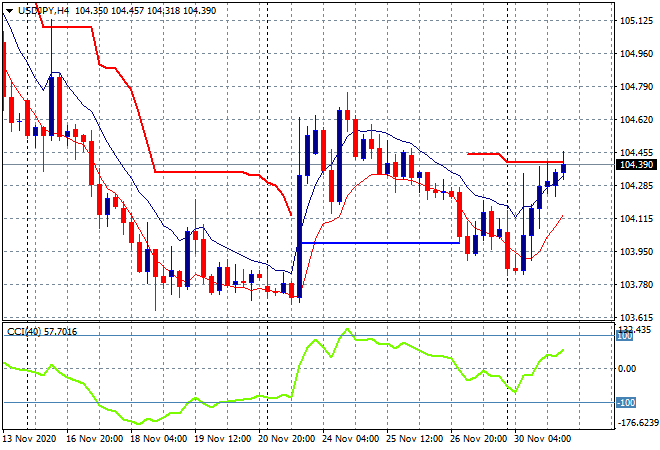Image resolution: width=660 pixels, height=450 pixels.
Task: Click the 18 Nov 04:00 time label
Action: click(x=158, y=439)
